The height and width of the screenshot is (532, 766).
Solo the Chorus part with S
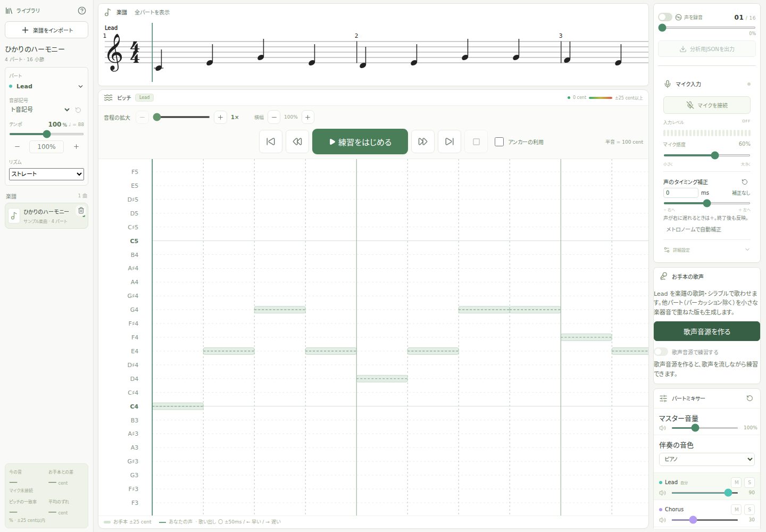coord(750,509)
